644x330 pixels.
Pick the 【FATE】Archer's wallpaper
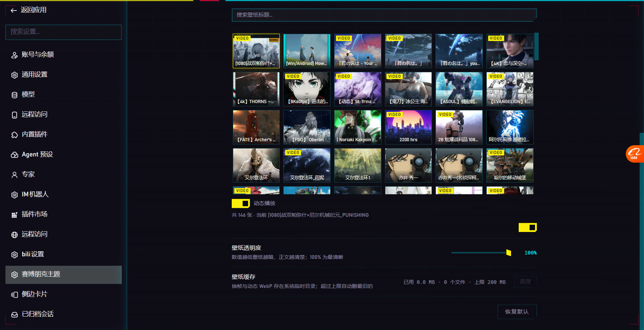(x=256, y=127)
